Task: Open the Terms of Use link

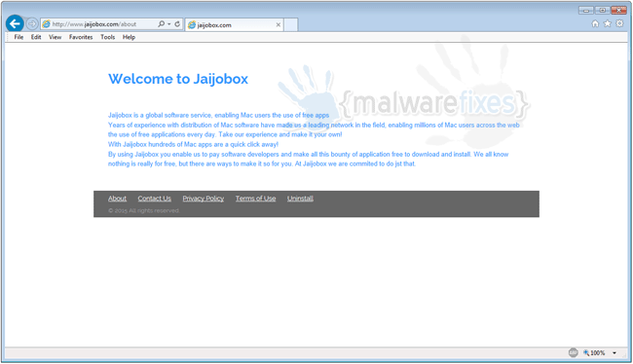Action: coord(255,199)
